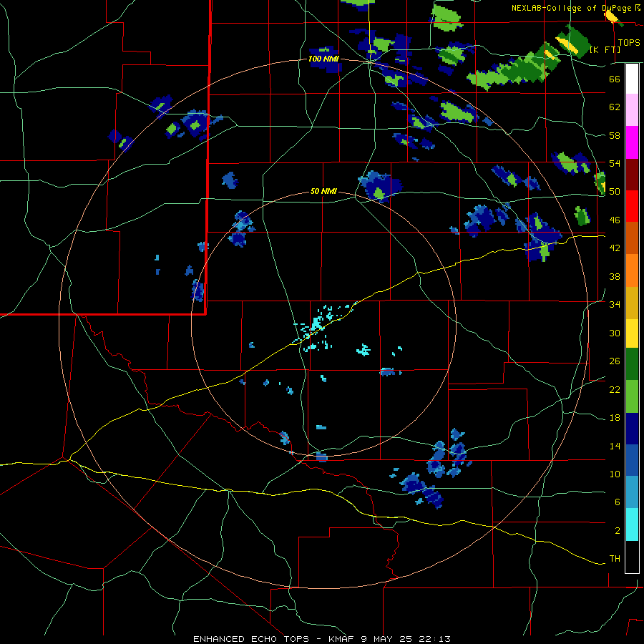Viewport: 644px width, 644px height.
Task: Click the 14 value on the scale
Action: click(x=615, y=446)
